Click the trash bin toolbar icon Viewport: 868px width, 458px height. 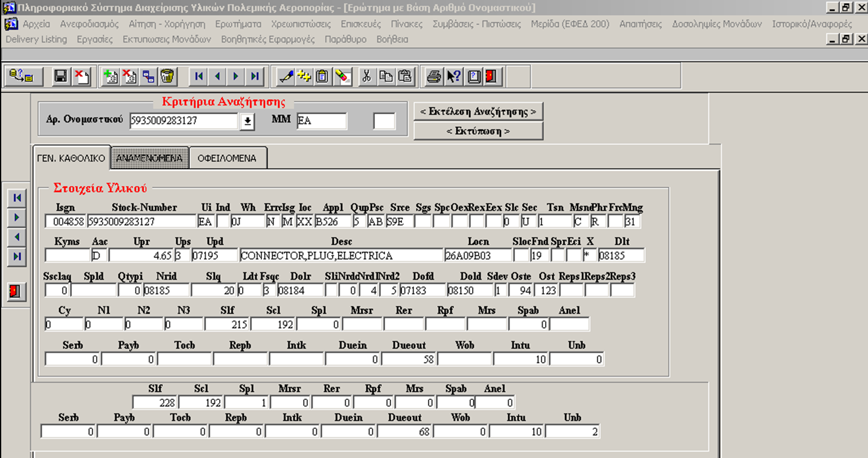[x=167, y=76]
